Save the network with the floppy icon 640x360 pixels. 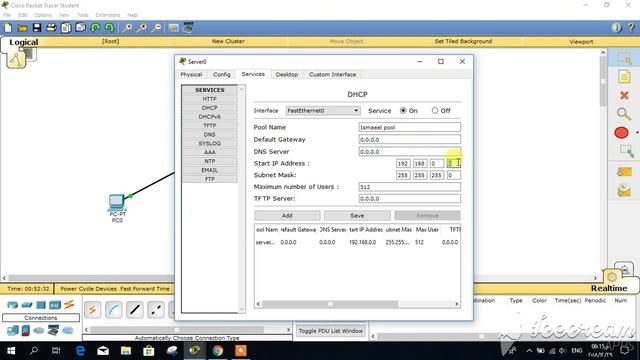click(x=37, y=28)
